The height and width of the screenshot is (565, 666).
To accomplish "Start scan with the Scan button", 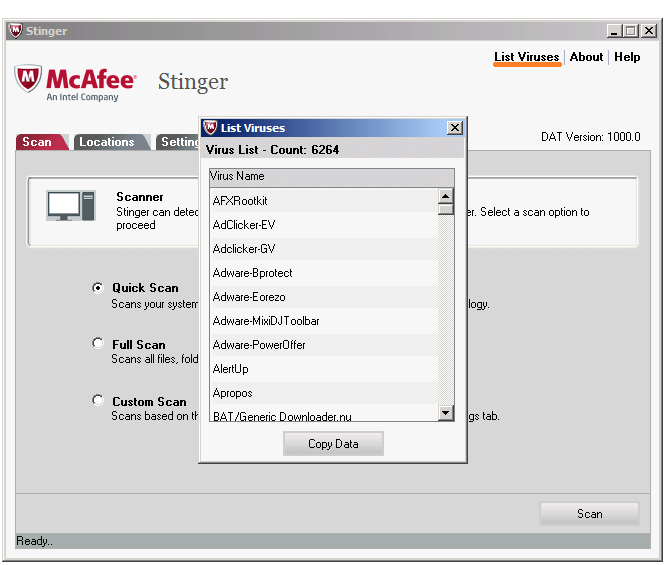I will 589,514.
